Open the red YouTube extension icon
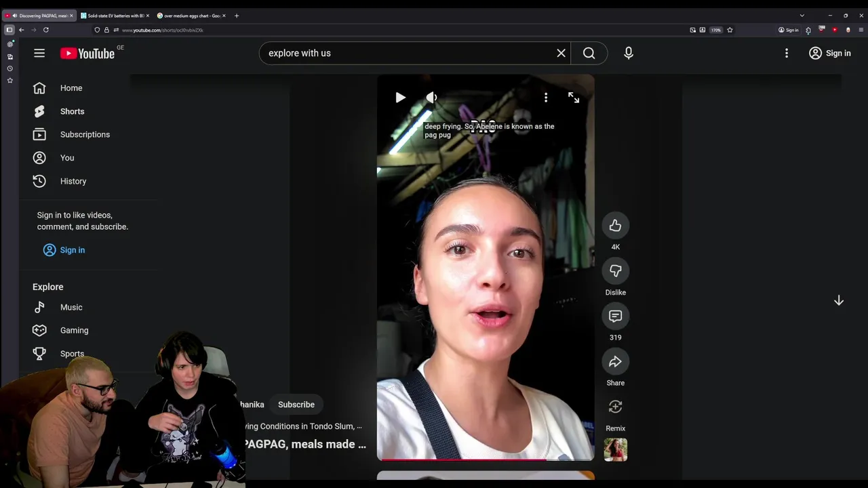The width and height of the screenshot is (868, 488). 835,30
